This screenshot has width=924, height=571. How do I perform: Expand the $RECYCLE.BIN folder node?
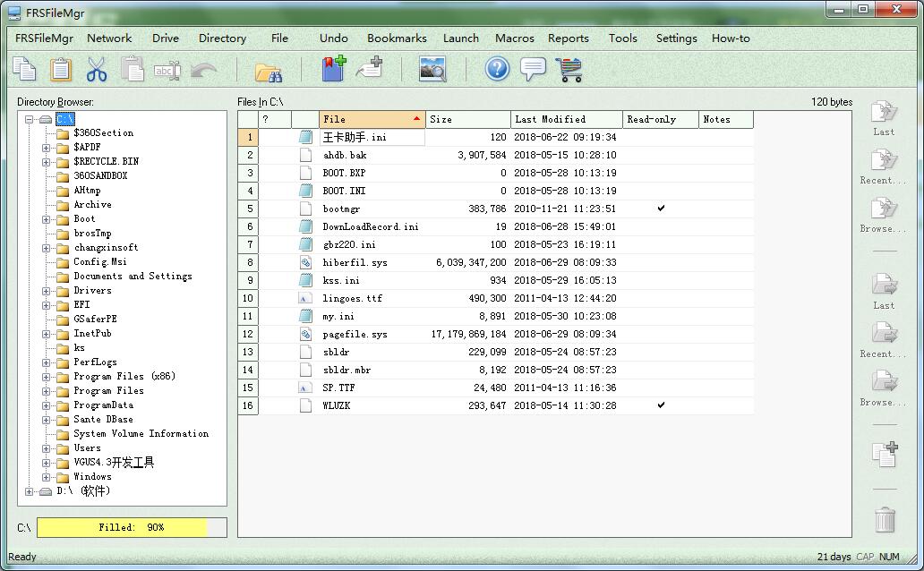46,162
